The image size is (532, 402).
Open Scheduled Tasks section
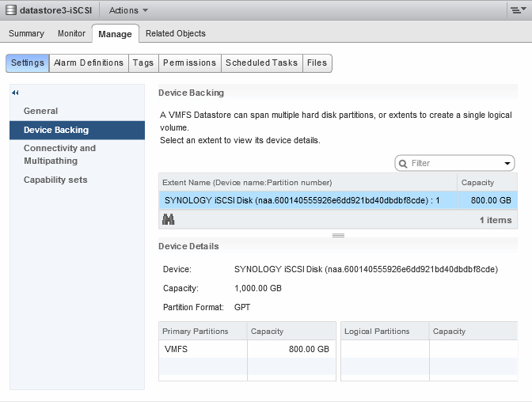(261, 63)
